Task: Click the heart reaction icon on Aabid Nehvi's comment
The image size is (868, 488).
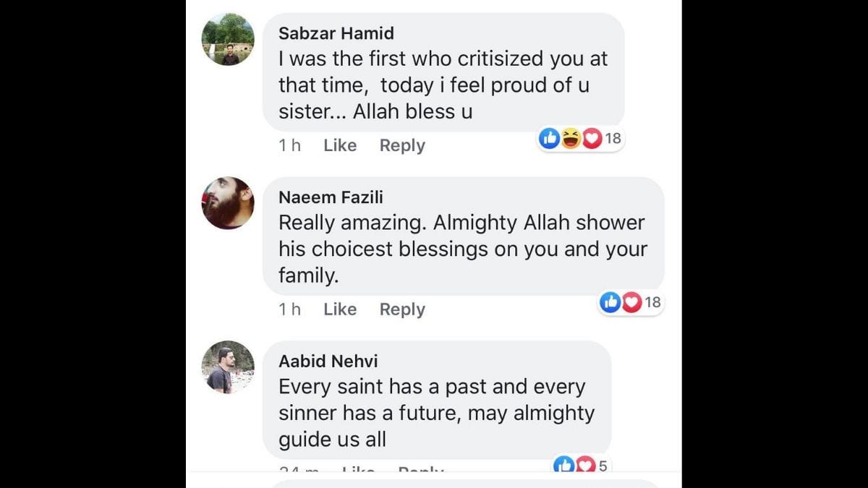Action: (584, 466)
